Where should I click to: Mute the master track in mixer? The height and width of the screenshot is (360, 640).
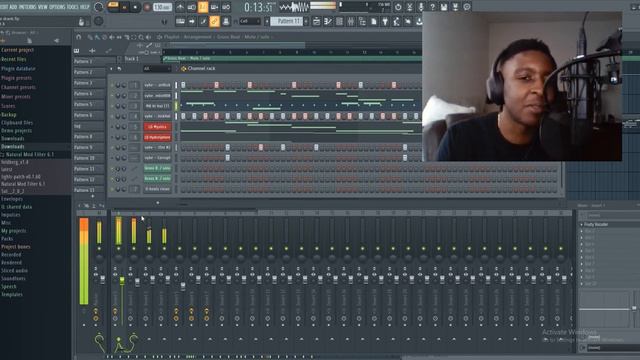pos(99,249)
